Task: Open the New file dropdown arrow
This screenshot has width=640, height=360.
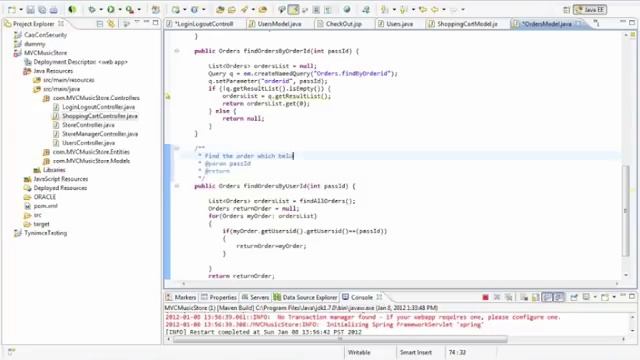Action: coord(21,9)
